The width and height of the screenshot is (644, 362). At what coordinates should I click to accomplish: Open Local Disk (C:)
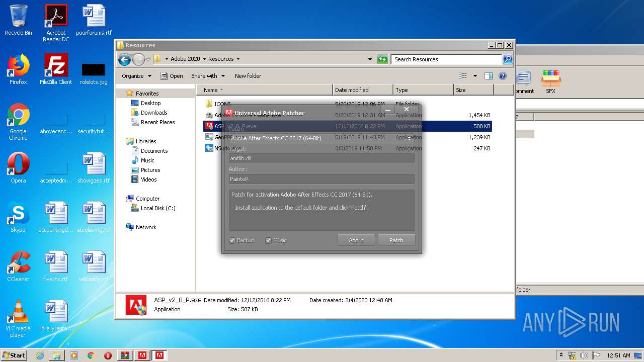click(x=157, y=208)
